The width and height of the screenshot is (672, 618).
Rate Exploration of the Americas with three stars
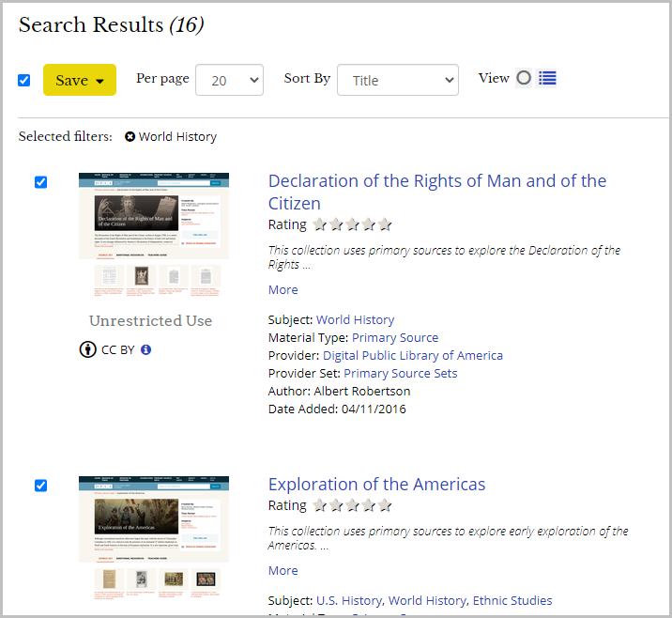[x=352, y=505]
